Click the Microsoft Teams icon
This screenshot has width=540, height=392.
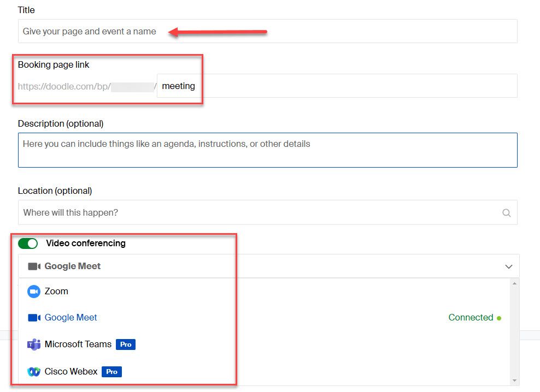[34, 344]
